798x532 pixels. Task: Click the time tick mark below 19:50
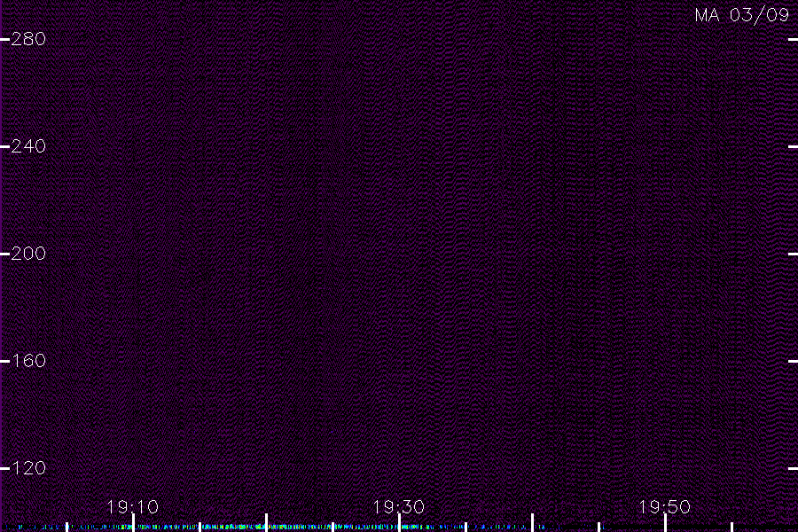[665, 523]
